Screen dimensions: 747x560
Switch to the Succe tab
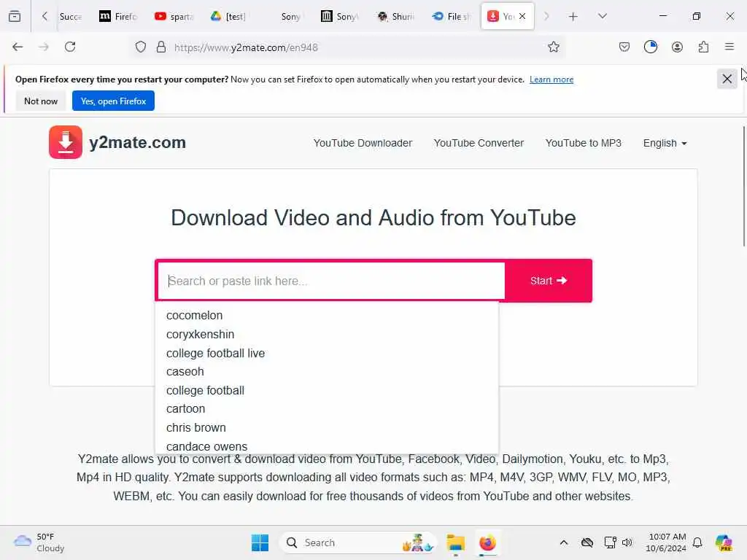71,17
